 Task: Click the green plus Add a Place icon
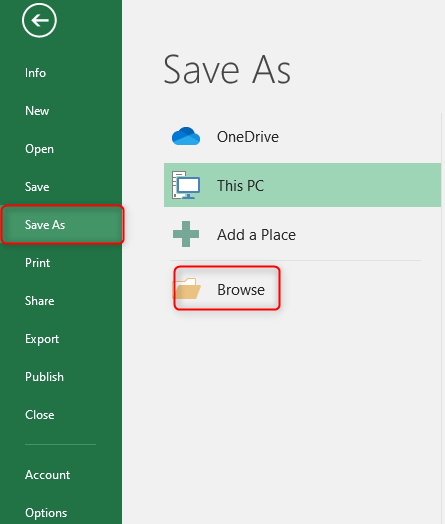point(186,234)
